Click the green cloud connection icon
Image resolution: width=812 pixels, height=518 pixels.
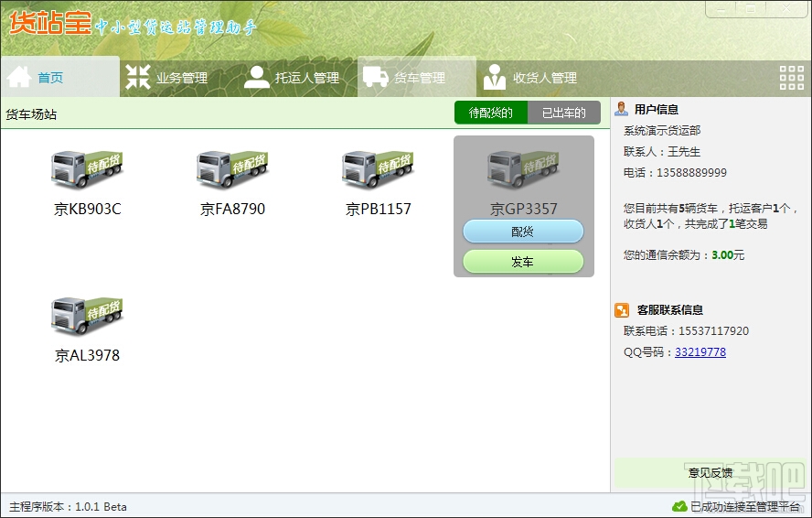coord(679,506)
